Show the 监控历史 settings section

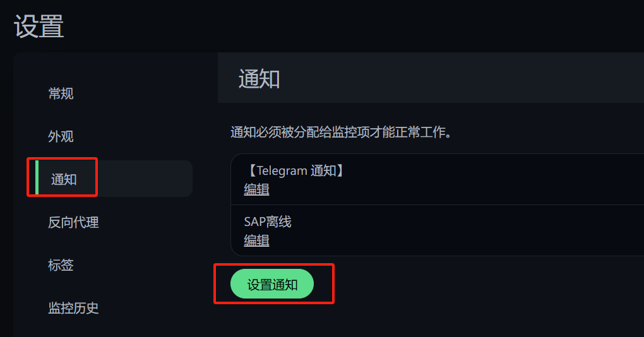[73, 308]
